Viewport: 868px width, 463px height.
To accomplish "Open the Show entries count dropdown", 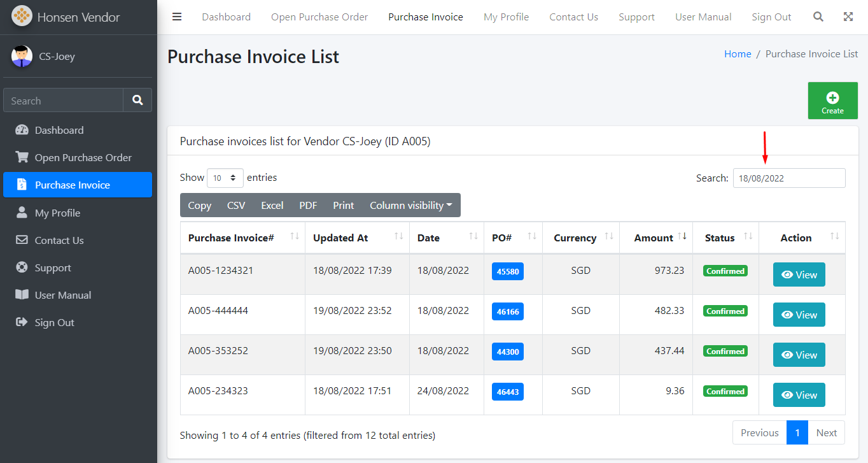I will pyautogui.click(x=225, y=178).
